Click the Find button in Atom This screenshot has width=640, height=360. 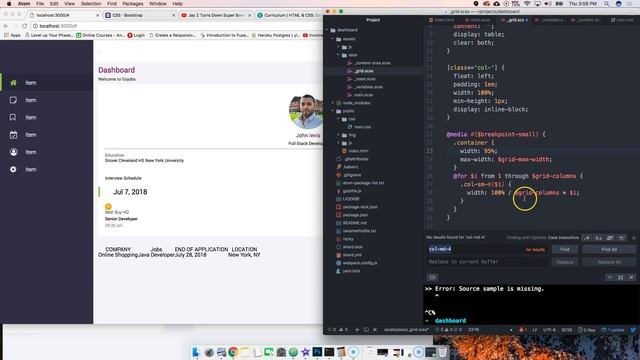tap(564, 249)
